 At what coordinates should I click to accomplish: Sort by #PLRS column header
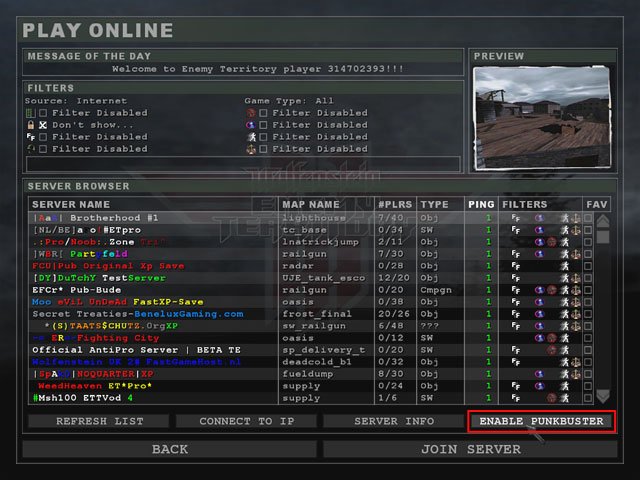coord(395,204)
